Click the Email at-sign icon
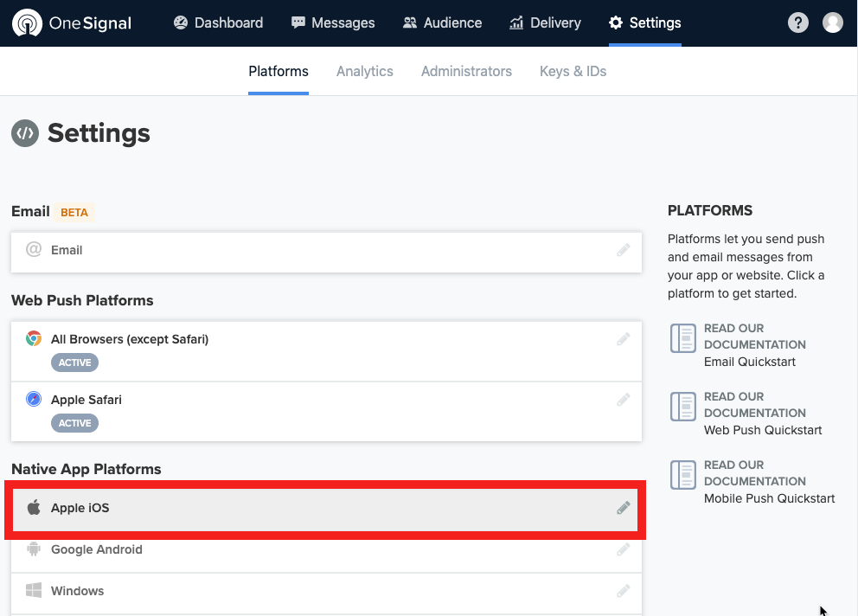Viewport: 858px width, 616px height. tap(34, 250)
